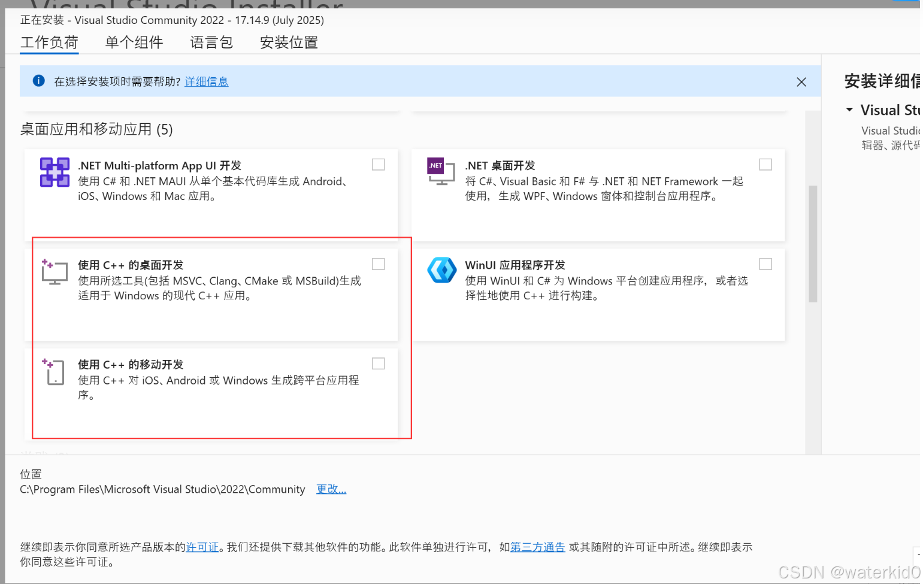Select the WinUI 应用程序开发 checkbox
Image resolution: width=923 pixels, height=588 pixels.
(765, 264)
